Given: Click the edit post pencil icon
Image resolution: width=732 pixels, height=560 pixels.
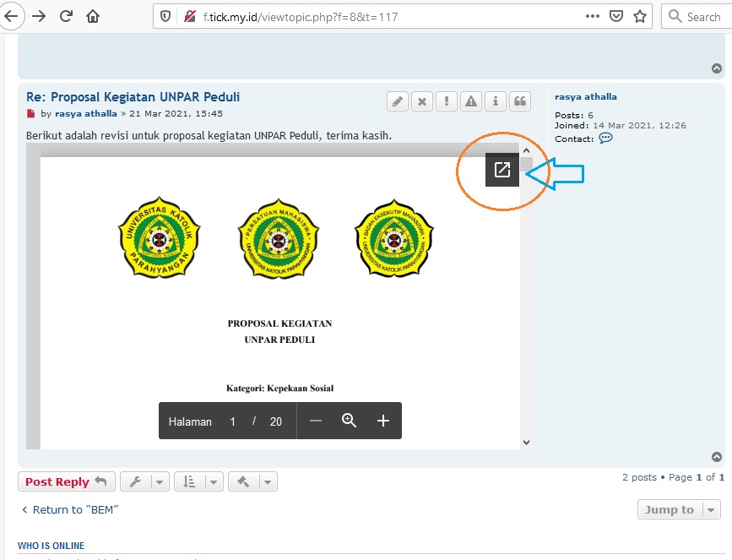Looking at the screenshot, I should click(x=398, y=101).
